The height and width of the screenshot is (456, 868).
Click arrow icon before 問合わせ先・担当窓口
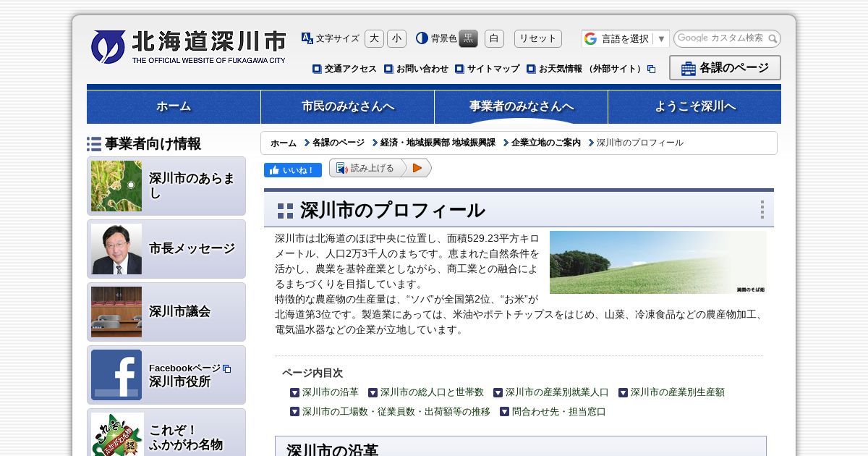pos(504,412)
